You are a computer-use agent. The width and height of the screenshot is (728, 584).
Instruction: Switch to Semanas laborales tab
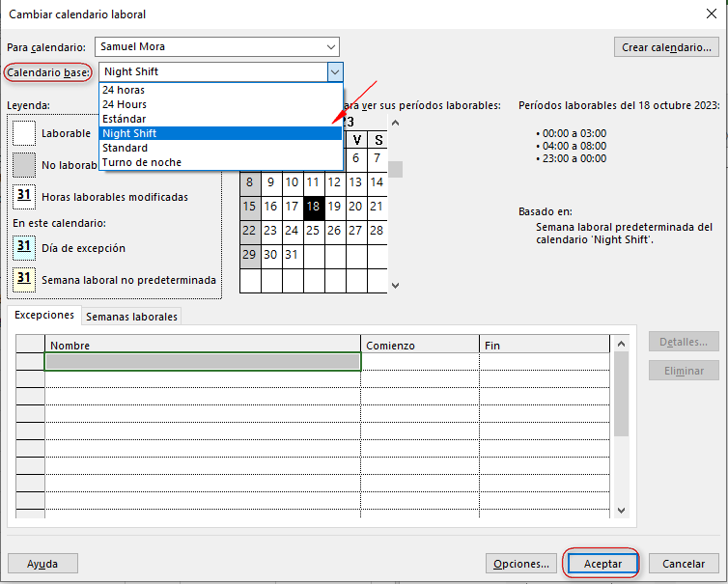(132, 317)
